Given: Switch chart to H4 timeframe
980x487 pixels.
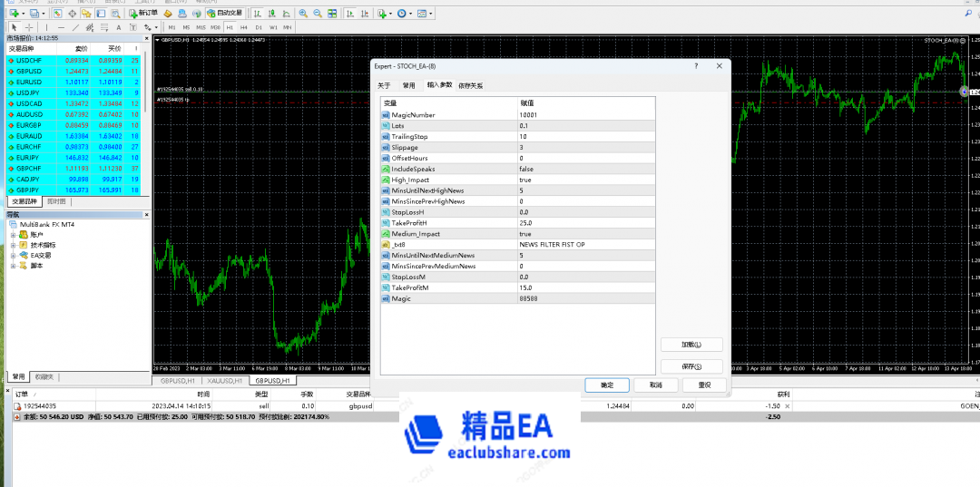Looking at the screenshot, I should point(244,27).
